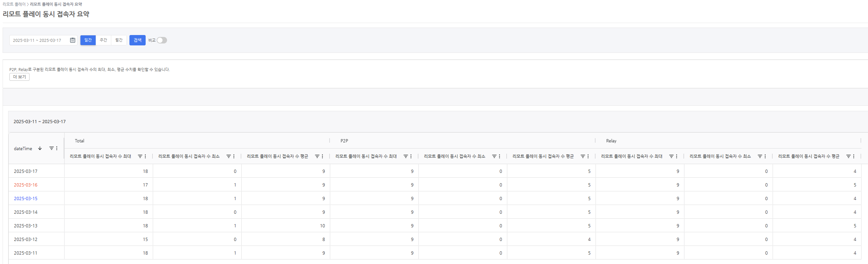Open filter for the Total 최소 column
The height and width of the screenshot is (264, 868).
pyautogui.click(x=228, y=156)
